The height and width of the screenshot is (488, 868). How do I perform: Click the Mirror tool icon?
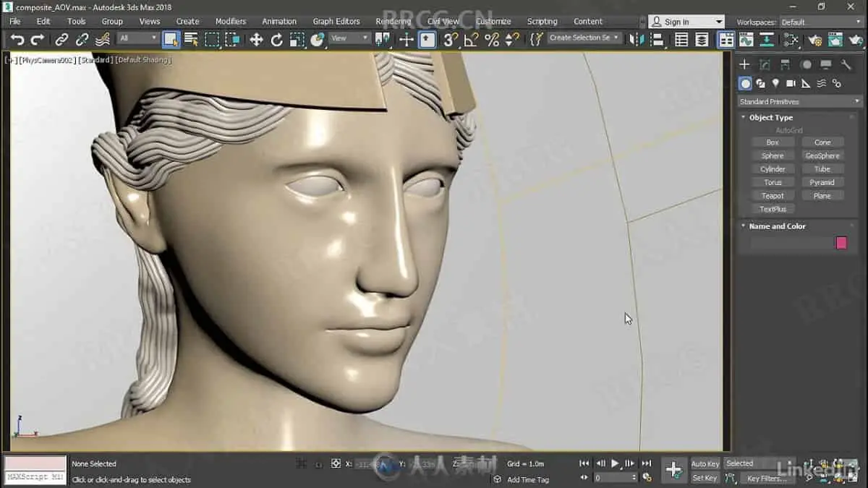(637, 40)
